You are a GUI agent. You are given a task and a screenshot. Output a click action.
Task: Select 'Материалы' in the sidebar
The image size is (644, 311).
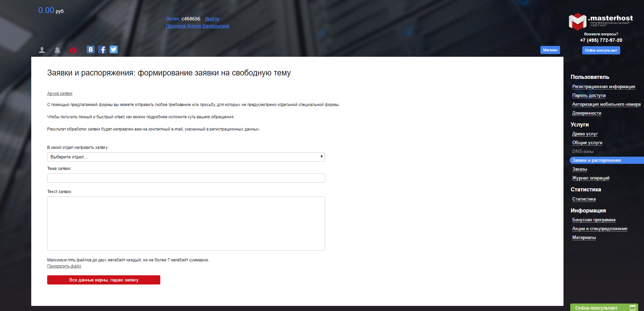(584, 238)
